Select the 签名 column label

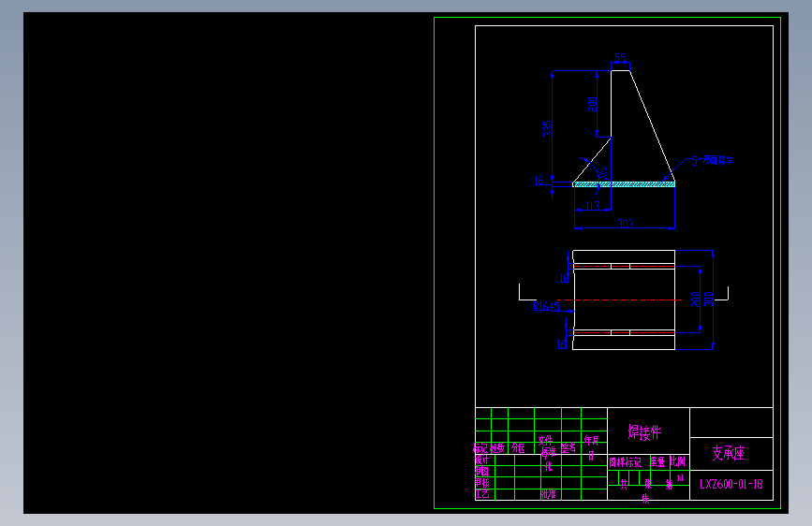click(568, 447)
